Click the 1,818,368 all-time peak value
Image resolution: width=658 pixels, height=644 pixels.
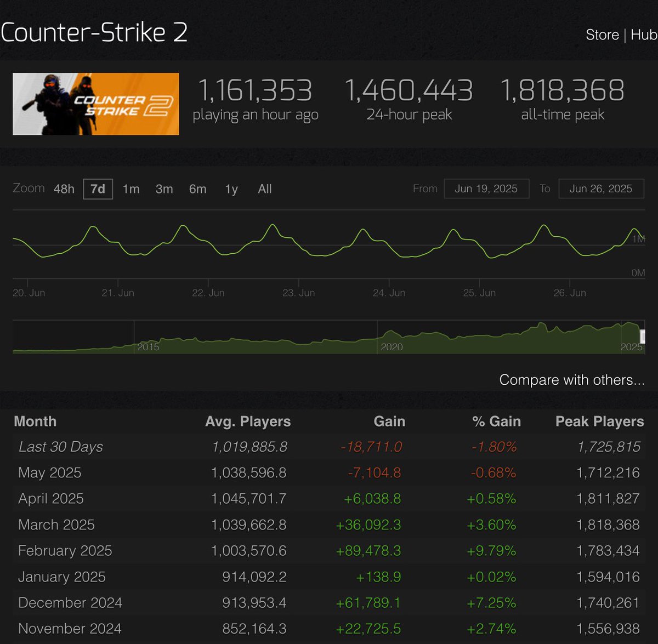pos(563,90)
